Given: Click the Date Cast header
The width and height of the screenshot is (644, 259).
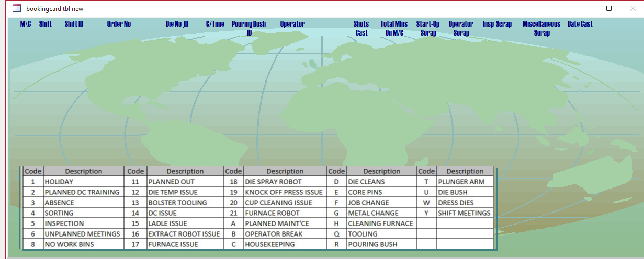Looking at the screenshot, I should (x=580, y=24).
